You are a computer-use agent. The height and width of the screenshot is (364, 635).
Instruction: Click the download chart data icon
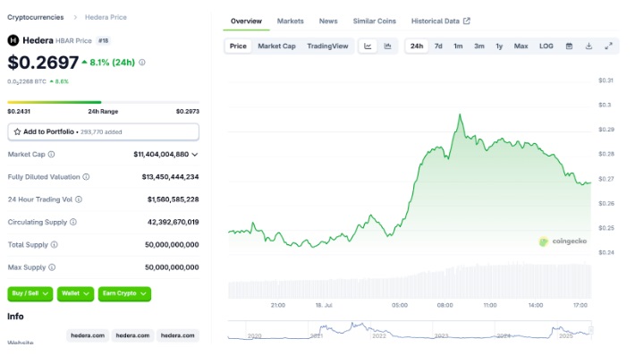tap(588, 46)
